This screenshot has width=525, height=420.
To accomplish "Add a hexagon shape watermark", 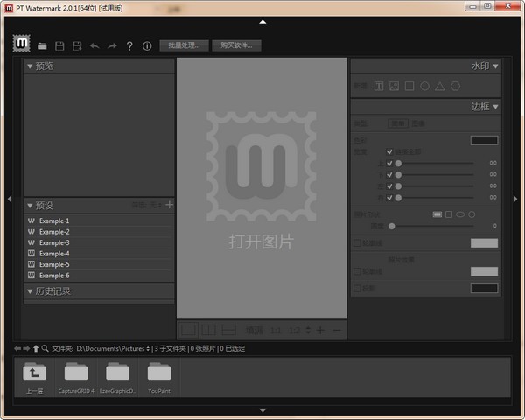I will click(x=455, y=86).
